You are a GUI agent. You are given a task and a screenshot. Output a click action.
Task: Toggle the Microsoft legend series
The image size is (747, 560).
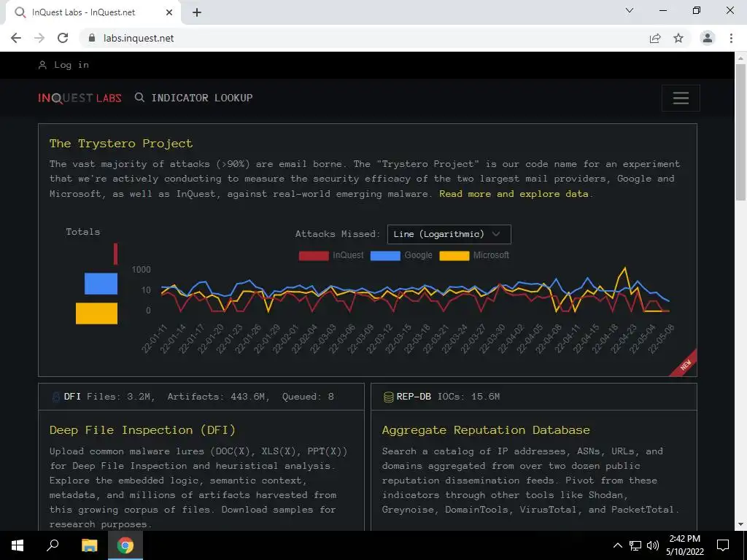474,255
